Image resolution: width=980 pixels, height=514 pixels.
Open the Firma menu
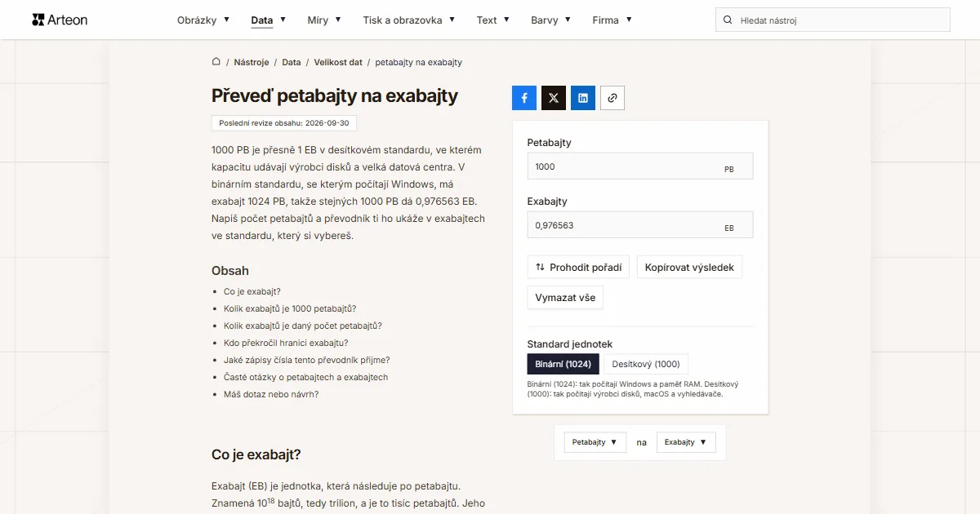click(612, 20)
